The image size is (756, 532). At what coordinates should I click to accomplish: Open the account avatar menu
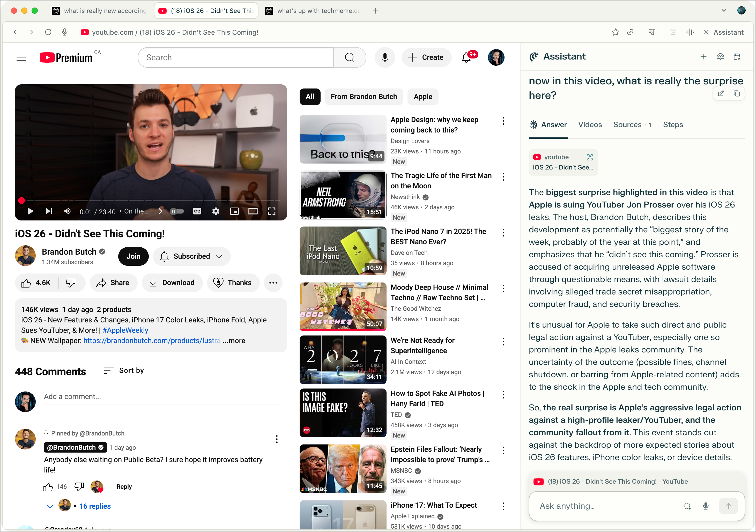click(496, 57)
